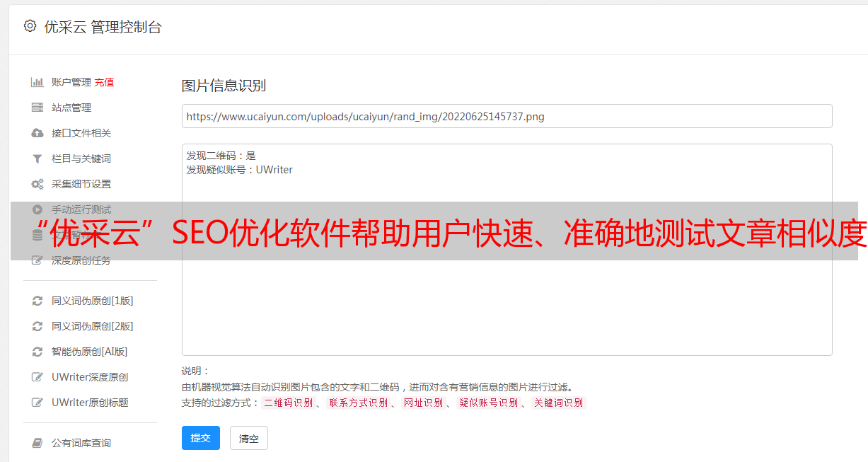Open 采集细节设置 via its gears icon
Screen dimensions: 868x462
[37, 184]
